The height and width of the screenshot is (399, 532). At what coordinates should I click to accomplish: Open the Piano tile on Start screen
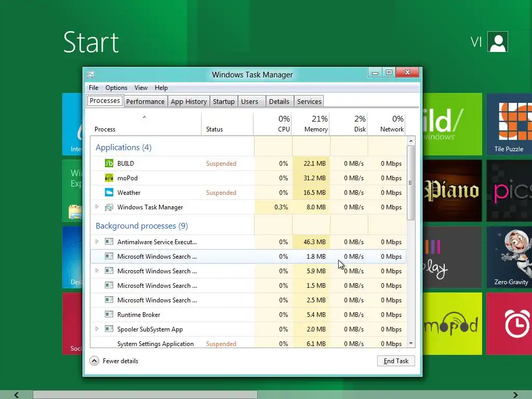453,191
